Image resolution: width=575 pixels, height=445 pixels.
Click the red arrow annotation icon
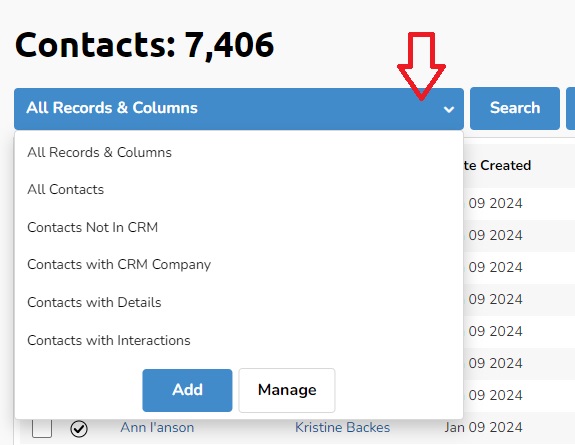tap(421, 66)
